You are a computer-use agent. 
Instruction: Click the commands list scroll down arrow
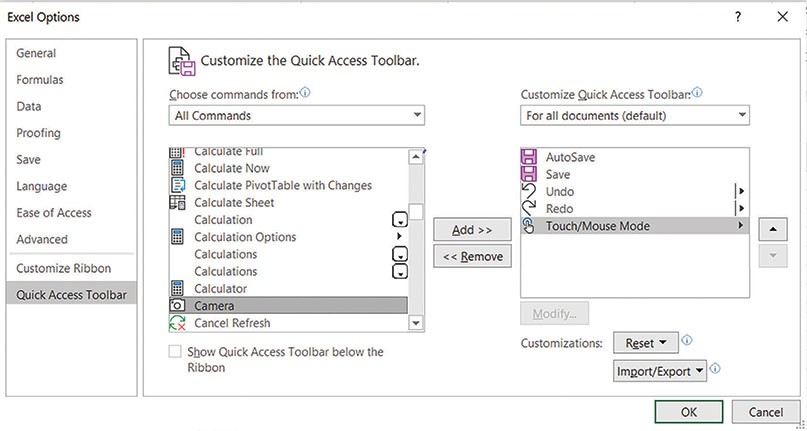click(x=416, y=323)
